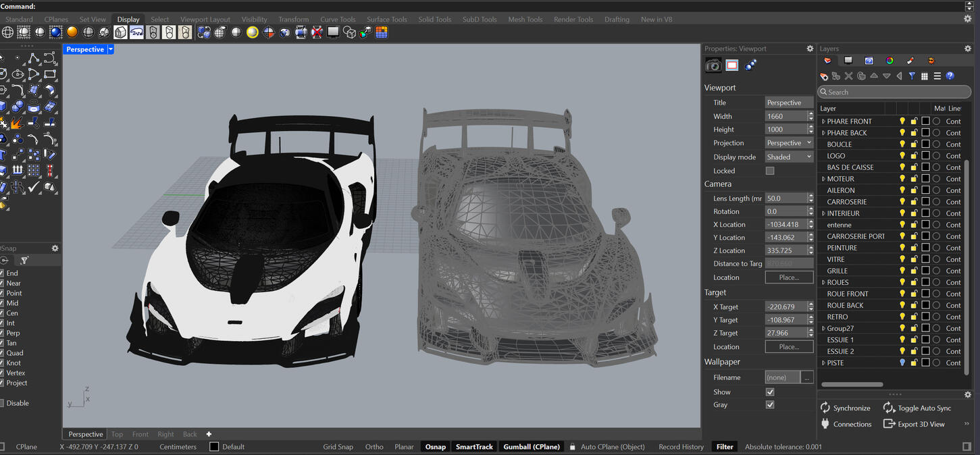Click the New Layer icon in Layers panel

click(824, 76)
